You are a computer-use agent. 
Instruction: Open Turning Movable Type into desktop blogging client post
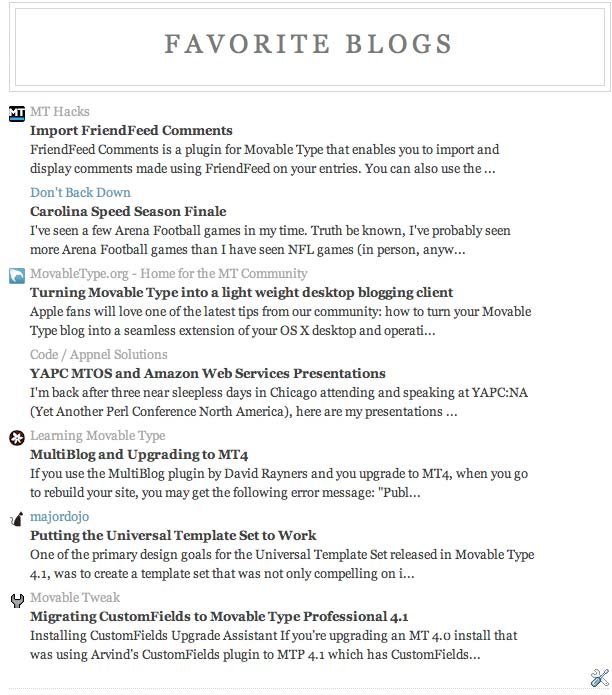pos(242,293)
